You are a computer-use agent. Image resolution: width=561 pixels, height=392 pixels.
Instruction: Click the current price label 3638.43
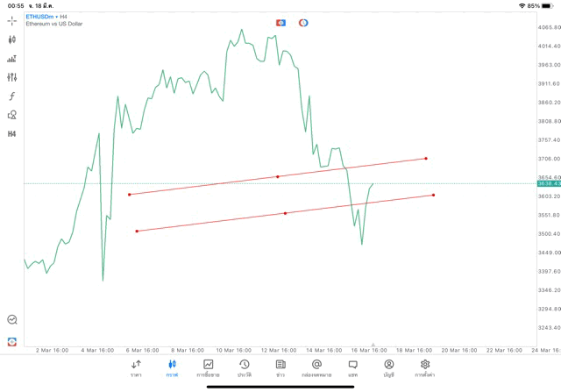(x=547, y=183)
